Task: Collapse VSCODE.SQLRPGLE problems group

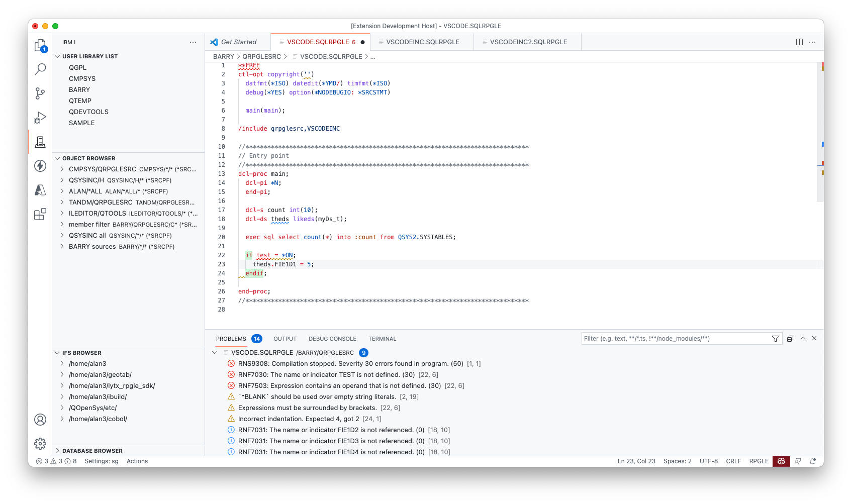Action: tap(215, 353)
